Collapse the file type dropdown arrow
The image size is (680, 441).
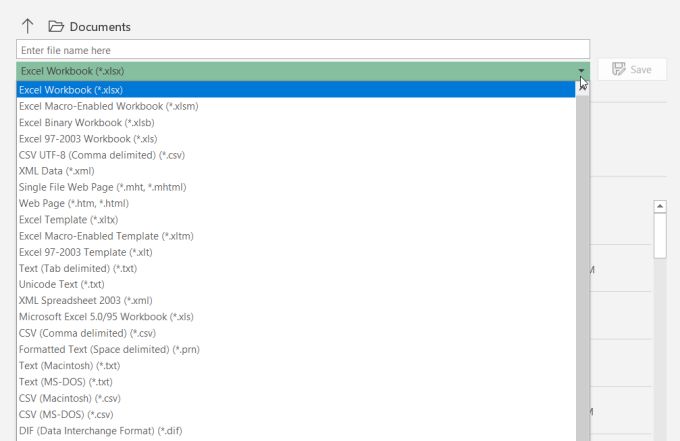click(x=581, y=71)
